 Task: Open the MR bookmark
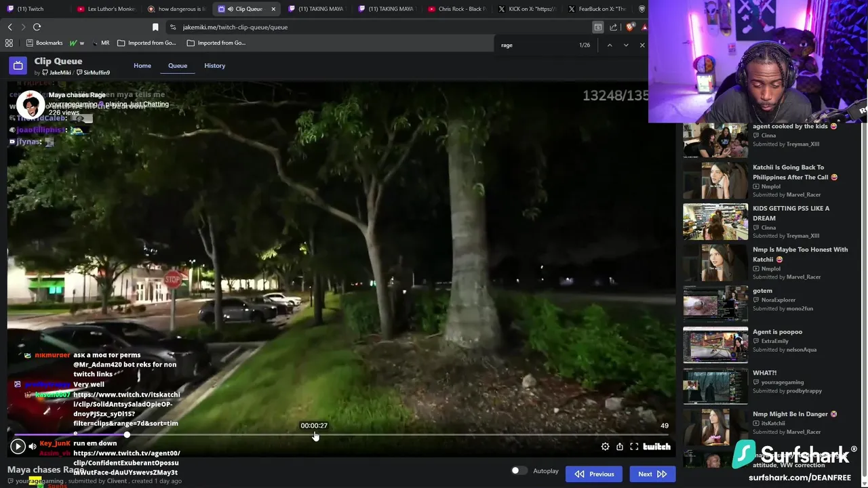point(100,43)
